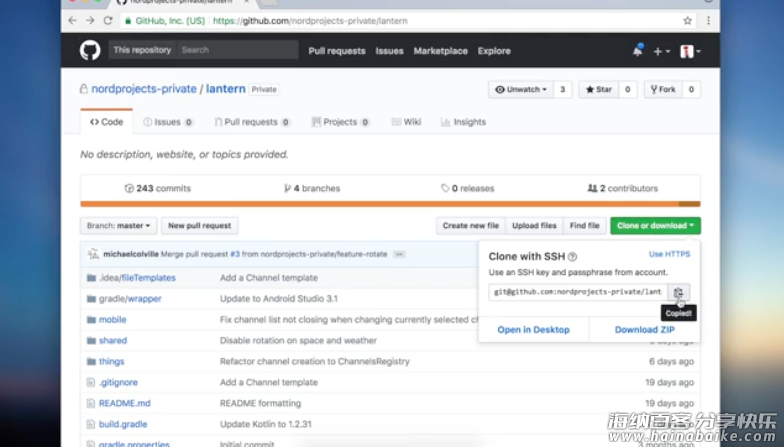The width and height of the screenshot is (784, 447).
Task: Open notifications with the bell icon
Action: [x=638, y=50]
